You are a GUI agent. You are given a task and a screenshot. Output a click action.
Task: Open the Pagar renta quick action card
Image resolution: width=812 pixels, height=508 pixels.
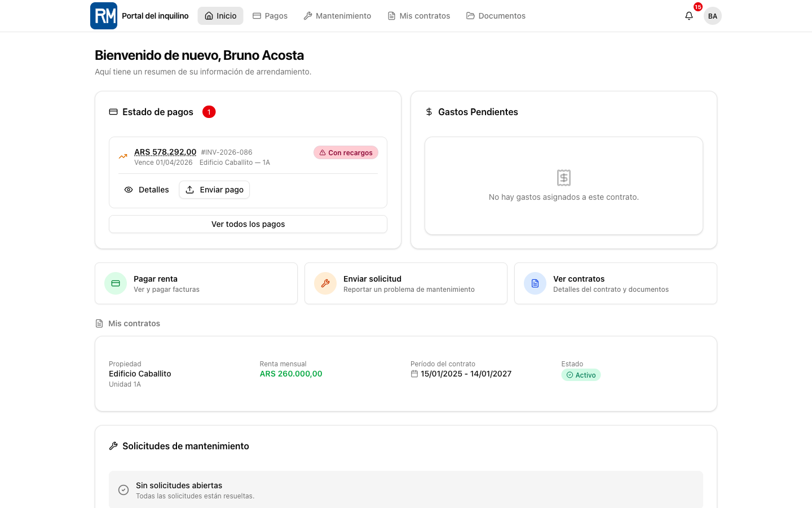[x=196, y=283]
